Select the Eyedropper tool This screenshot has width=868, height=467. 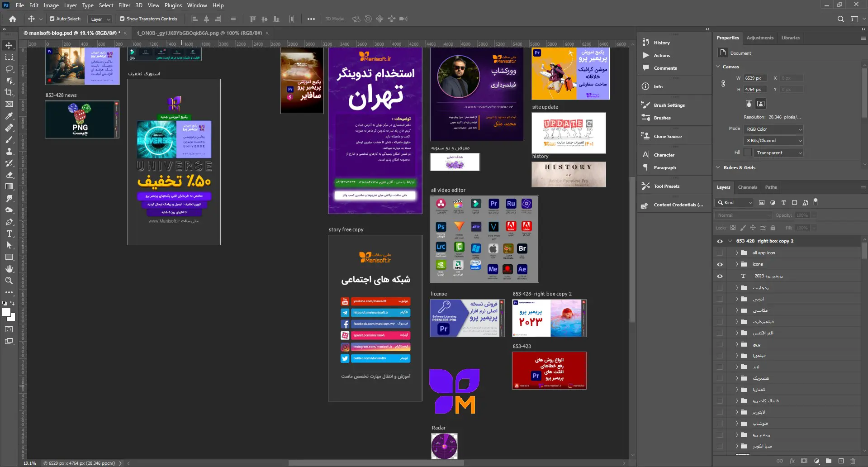(x=9, y=116)
